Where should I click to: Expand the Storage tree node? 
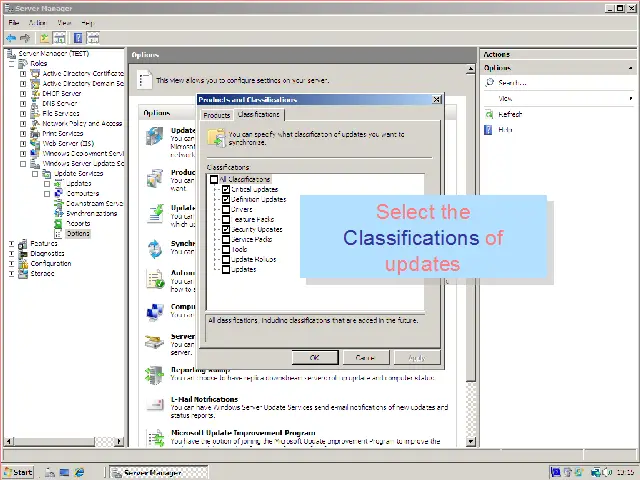click(11, 273)
